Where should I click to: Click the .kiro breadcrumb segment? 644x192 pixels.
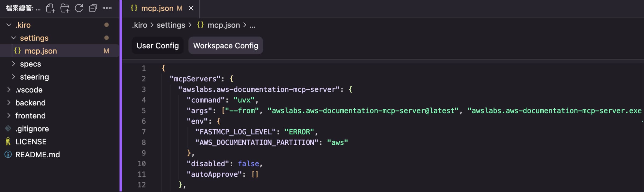(x=140, y=25)
